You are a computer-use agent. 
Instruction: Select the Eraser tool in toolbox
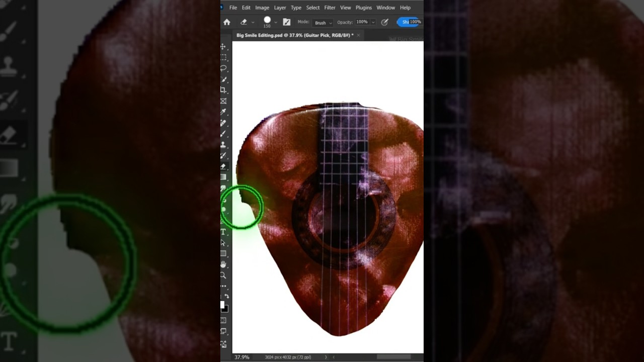223,166
